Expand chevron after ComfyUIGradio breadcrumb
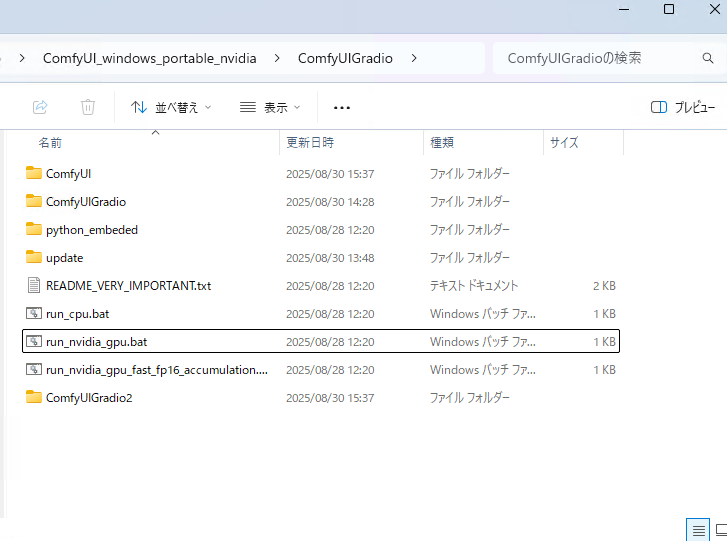 point(414,58)
